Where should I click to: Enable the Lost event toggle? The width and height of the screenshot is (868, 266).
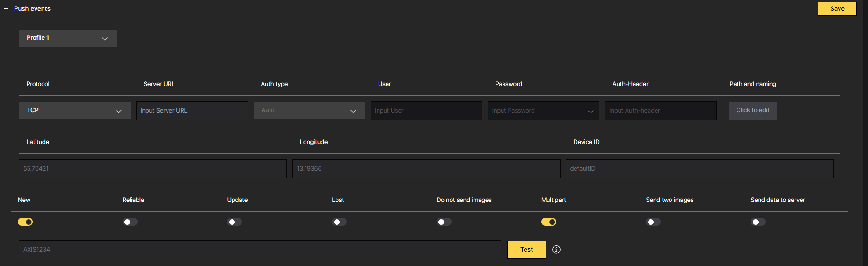(x=339, y=222)
